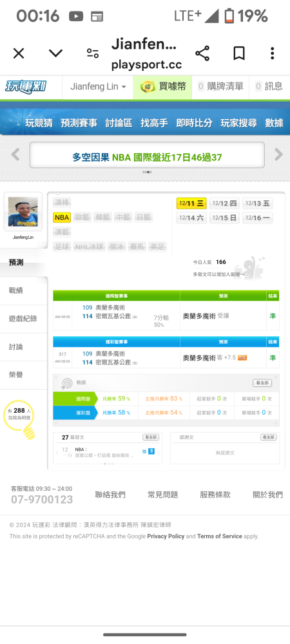The height and width of the screenshot is (644, 290).
Task: Open the 關於我們 footer link
Action: click(x=268, y=495)
